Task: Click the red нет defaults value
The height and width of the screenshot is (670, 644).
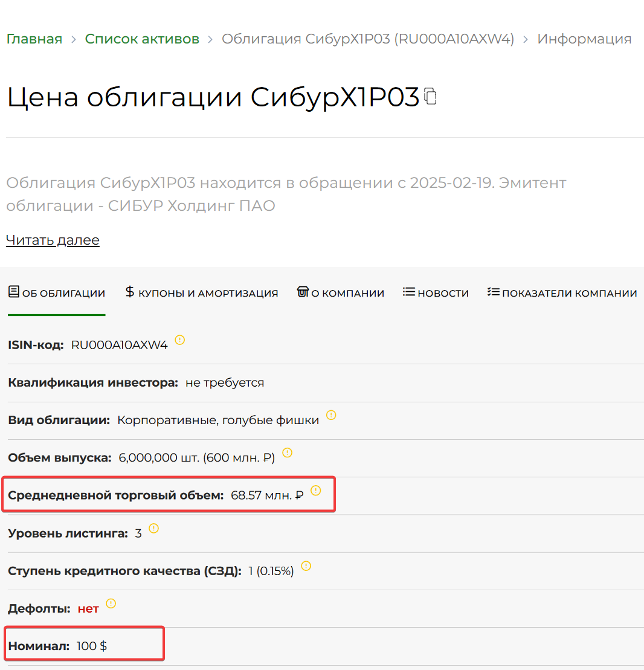Action: coord(88,608)
